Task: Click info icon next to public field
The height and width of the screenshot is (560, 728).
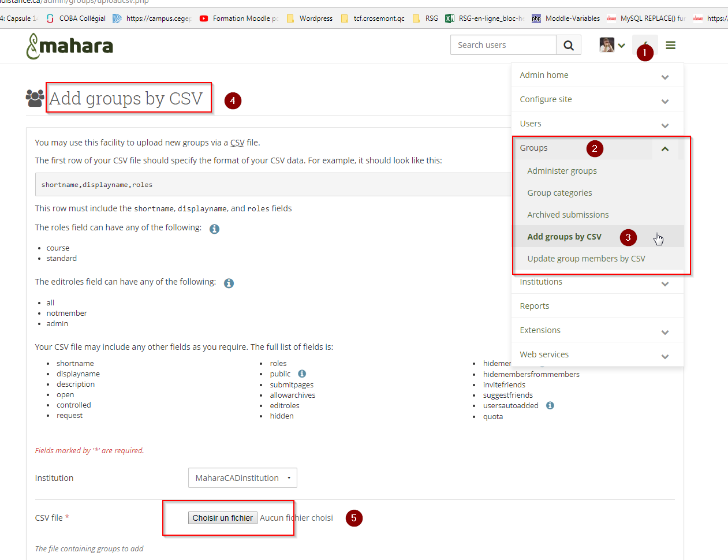Action: (x=302, y=374)
